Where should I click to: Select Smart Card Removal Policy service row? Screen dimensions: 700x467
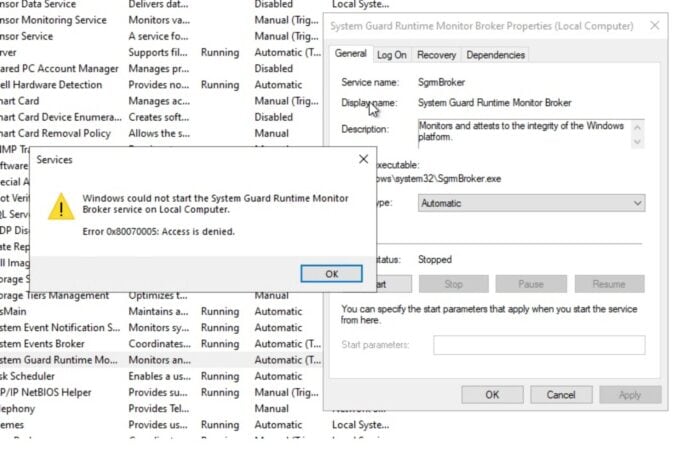pyautogui.click(x=161, y=133)
